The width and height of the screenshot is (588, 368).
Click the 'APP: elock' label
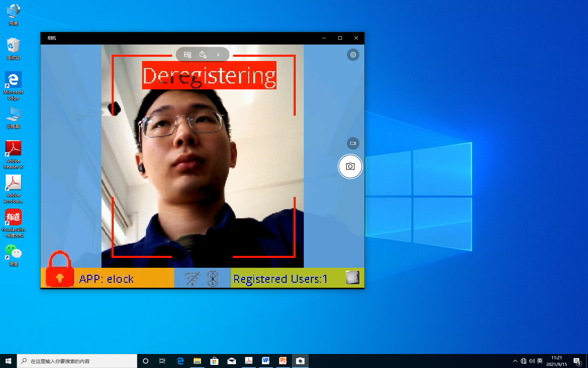pos(106,279)
